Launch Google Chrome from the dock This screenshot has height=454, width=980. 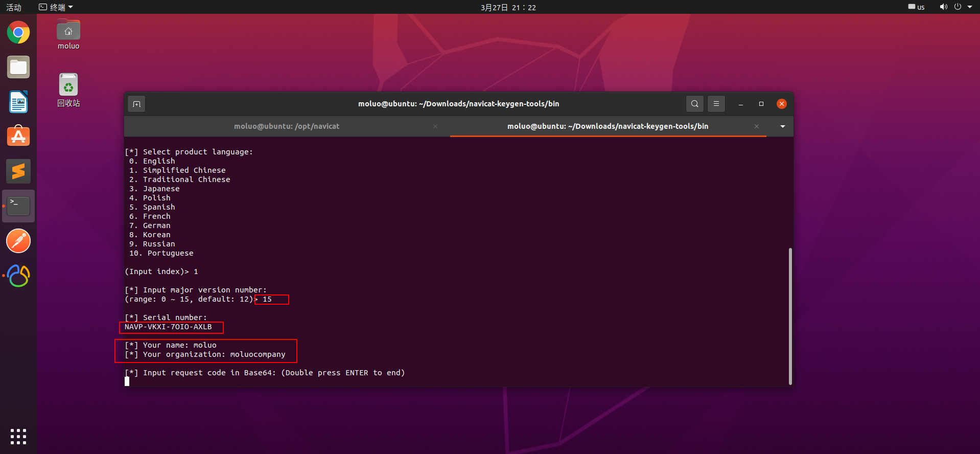(x=18, y=33)
